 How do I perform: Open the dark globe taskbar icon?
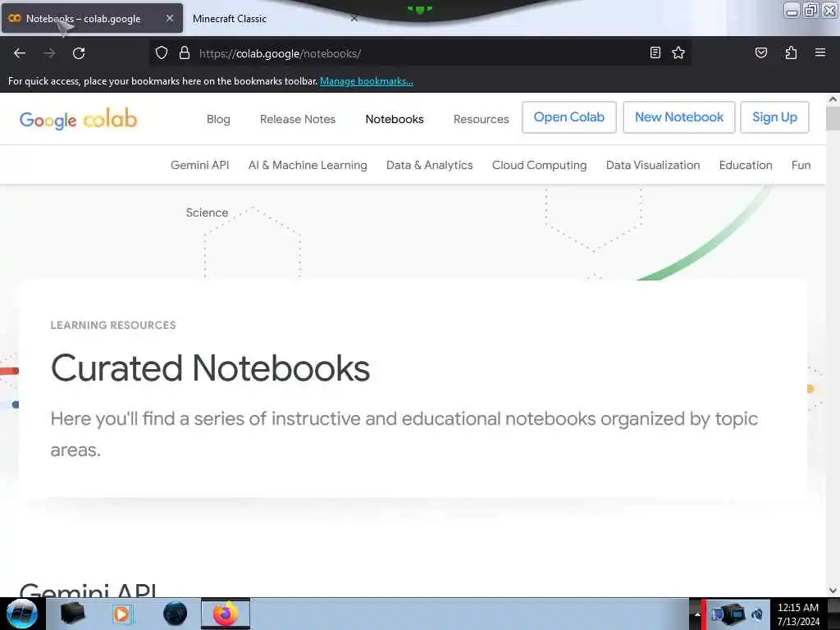[x=176, y=614]
